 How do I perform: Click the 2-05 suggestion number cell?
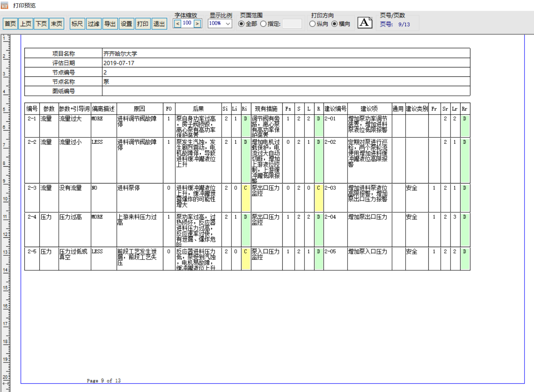[x=336, y=259]
